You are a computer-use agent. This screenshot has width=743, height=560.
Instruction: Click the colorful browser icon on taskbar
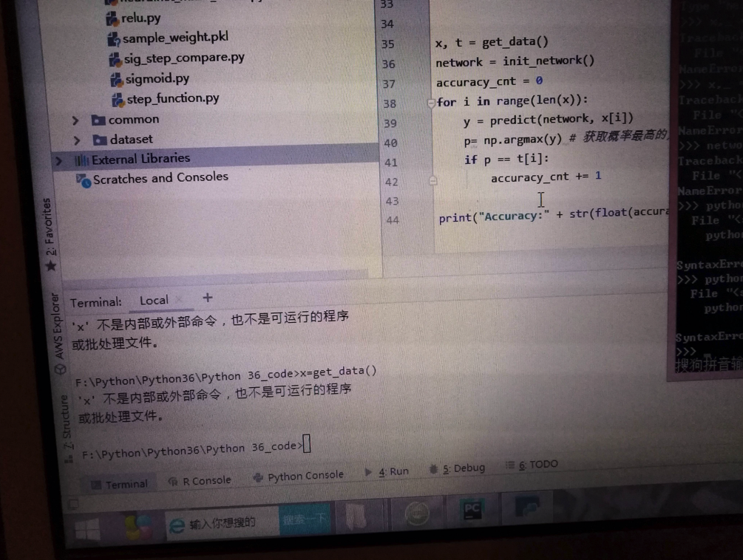click(138, 527)
